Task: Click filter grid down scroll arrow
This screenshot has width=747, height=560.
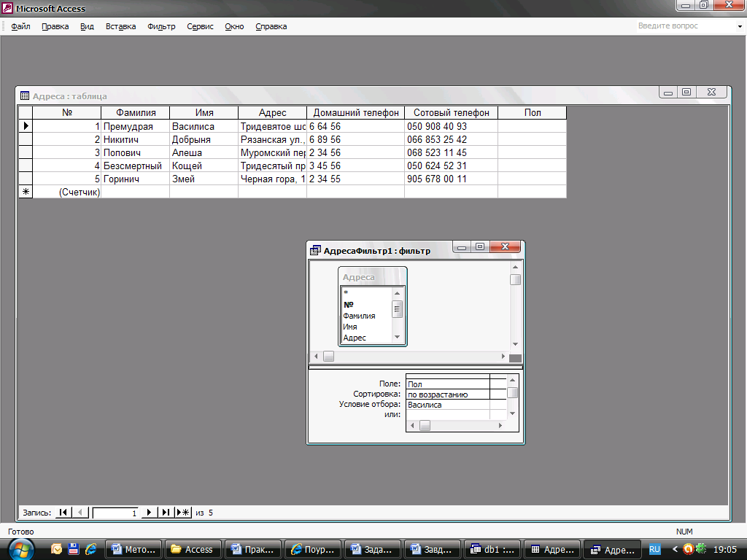Action: [x=512, y=413]
